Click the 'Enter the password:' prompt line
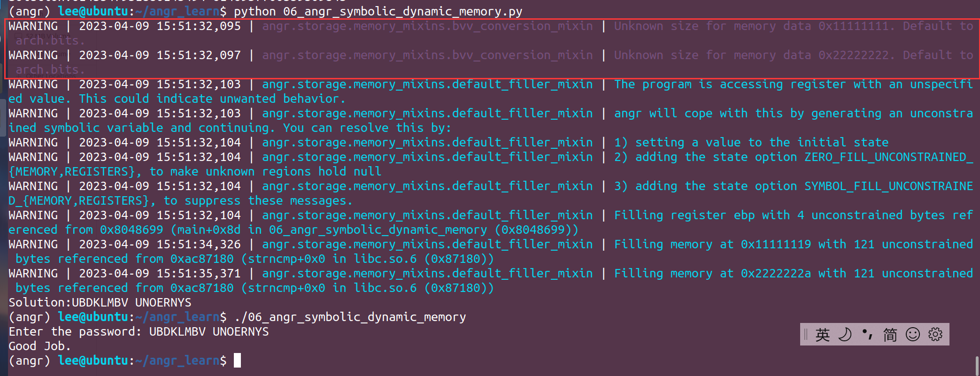 (x=139, y=331)
